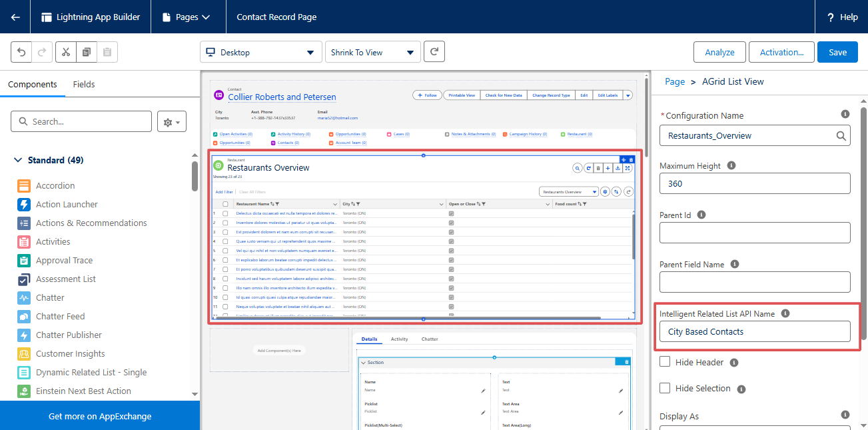868x430 pixels.
Task: Click the Configuration Name info icon
Action: point(845,114)
